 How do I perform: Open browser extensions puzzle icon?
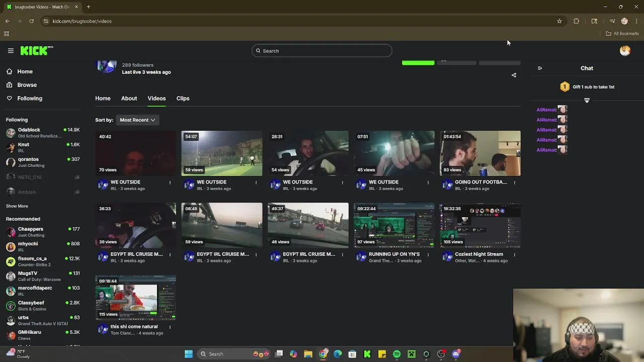576,21
